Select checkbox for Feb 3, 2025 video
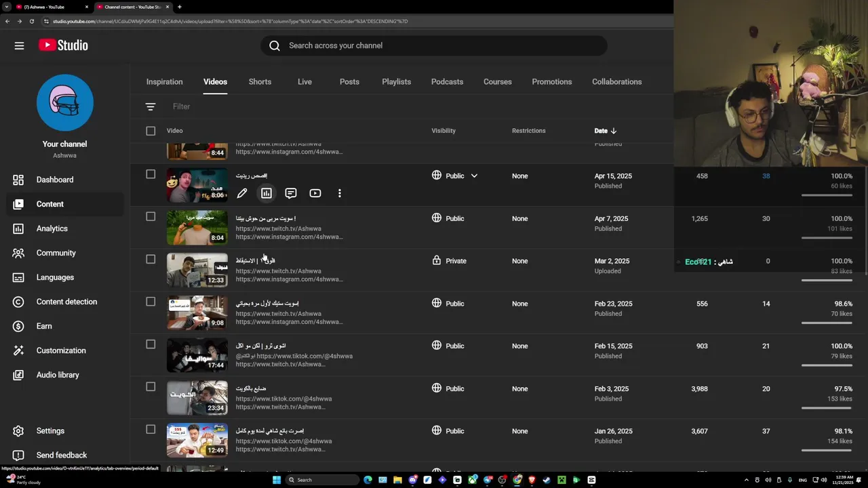The width and height of the screenshot is (868, 488). (151, 387)
